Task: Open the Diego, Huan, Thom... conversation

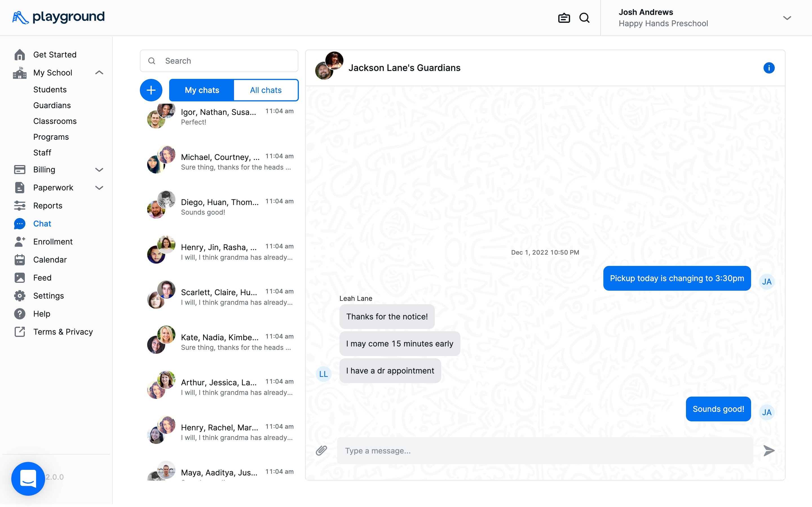Action: coord(220,206)
